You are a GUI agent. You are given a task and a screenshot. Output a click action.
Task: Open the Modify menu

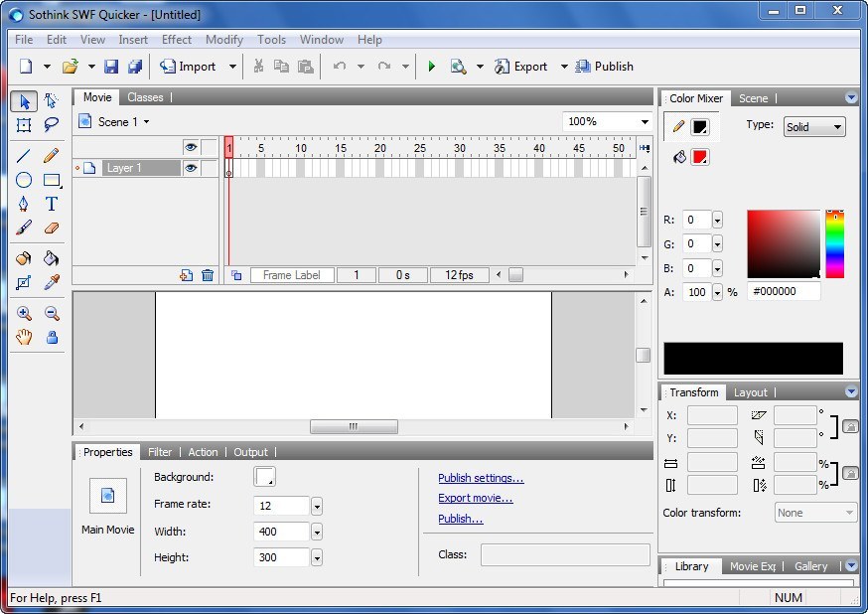[x=224, y=40]
